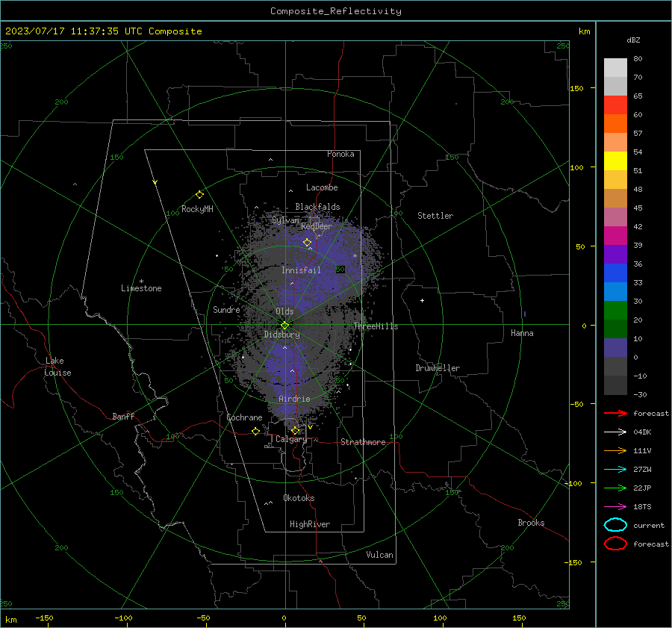672x628 pixels.
Task: Select the Drumheller label
Action: coord(438,368)
